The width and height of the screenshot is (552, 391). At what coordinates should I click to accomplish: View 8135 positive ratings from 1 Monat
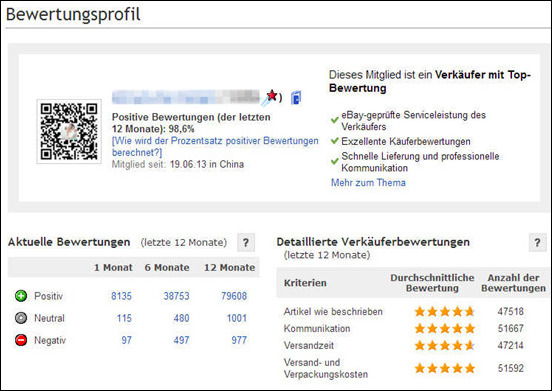click(x=121, y=296)
